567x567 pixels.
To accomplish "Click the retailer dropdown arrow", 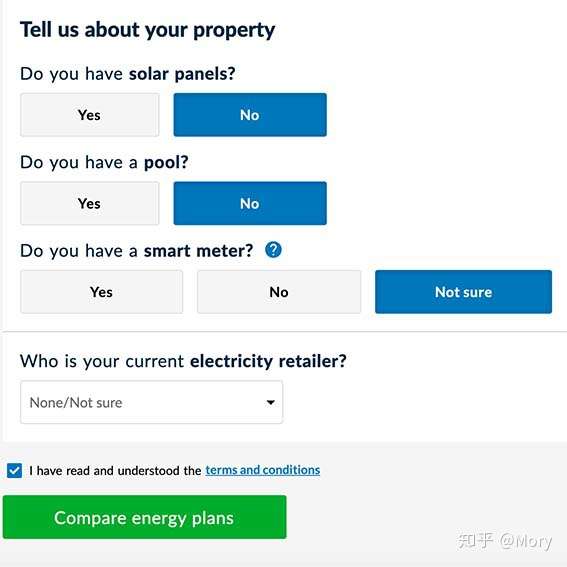I will pyautogui.click(x=270, y=402).
